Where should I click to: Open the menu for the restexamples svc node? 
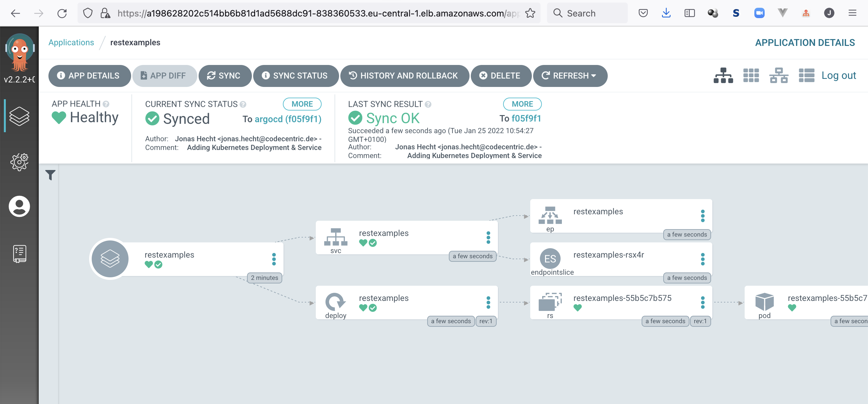[488, 238]
